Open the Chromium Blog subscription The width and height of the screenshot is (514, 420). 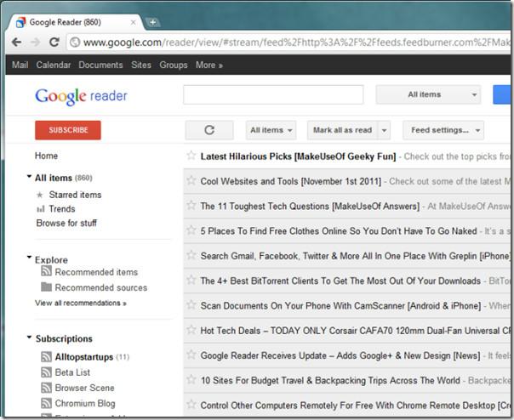85,403
